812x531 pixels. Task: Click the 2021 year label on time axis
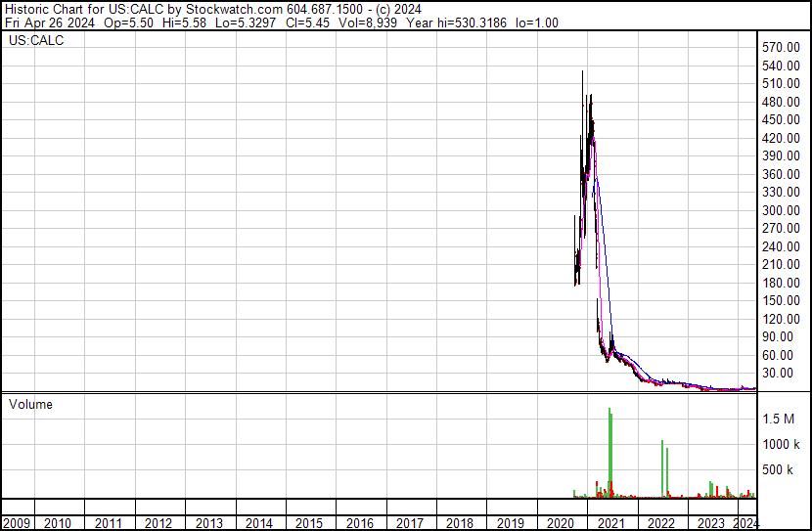click(x=611, y=523)
